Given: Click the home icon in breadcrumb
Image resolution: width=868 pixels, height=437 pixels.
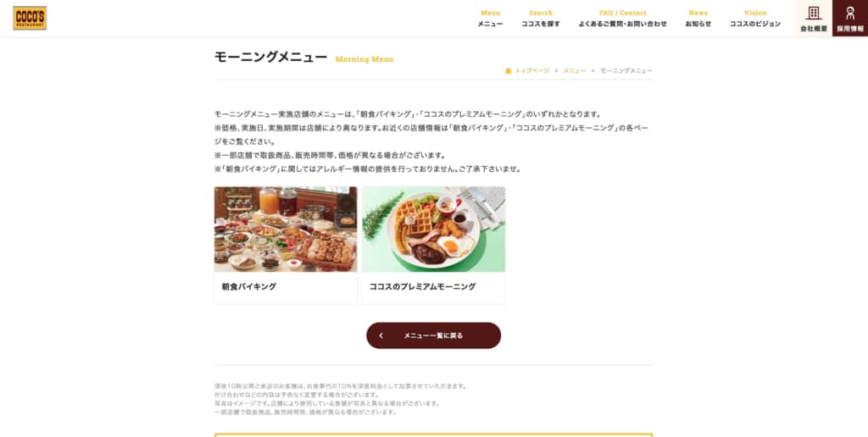Looking at the screenshot, I should (509, 71).
